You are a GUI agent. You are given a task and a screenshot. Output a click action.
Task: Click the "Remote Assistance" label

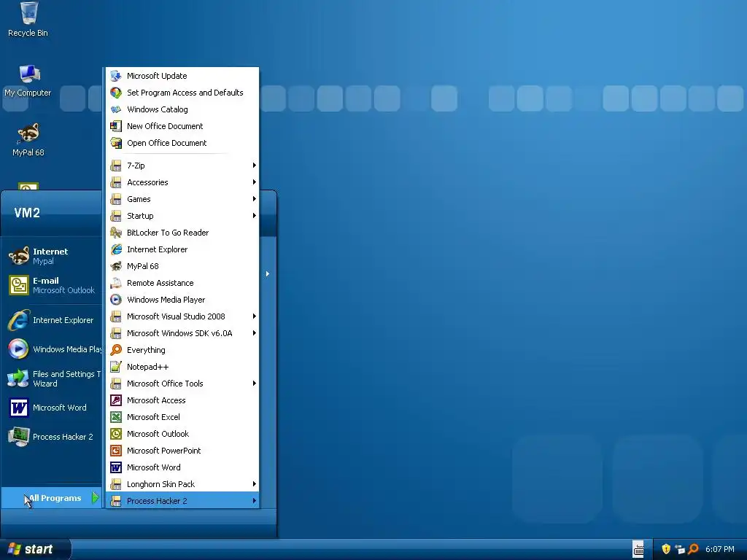160,283
